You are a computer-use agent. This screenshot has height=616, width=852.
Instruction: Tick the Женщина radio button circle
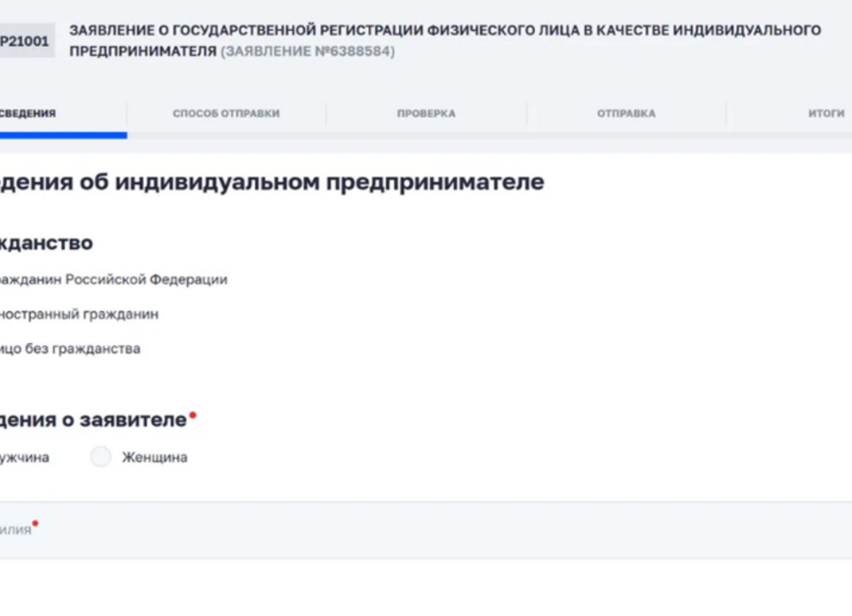click(100, 457)
